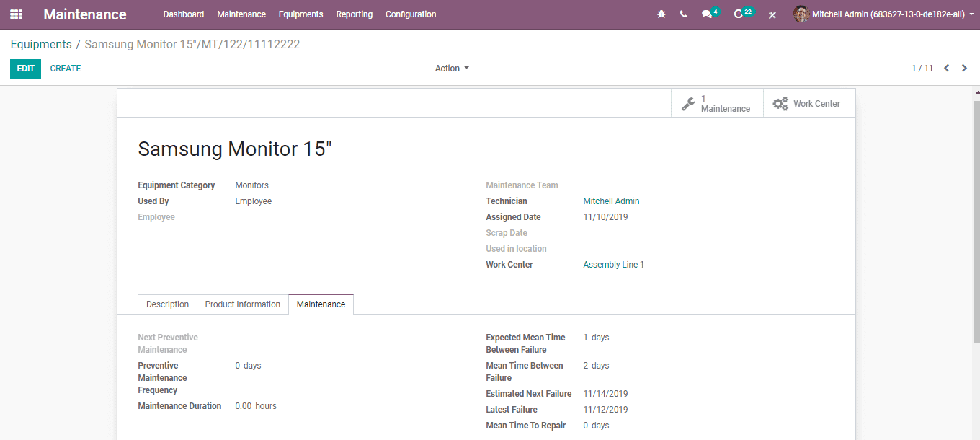The height and width of the screenshot is (440, 980).
Task: Select the Maintenance tab in form
Action: 321,304
